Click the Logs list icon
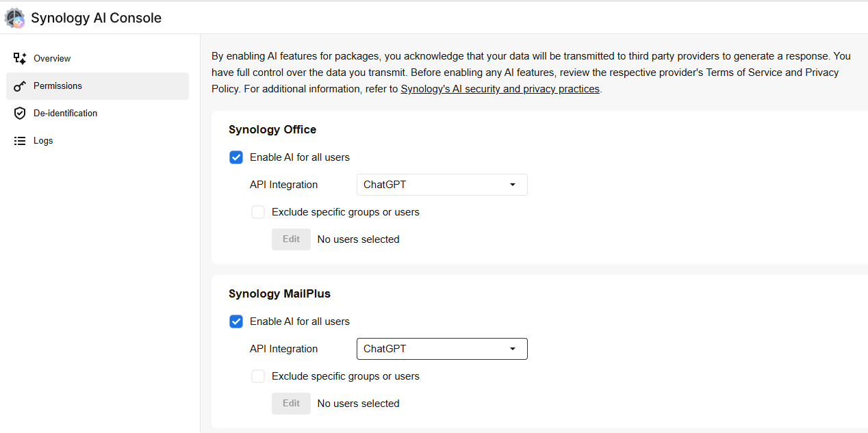The width and height of the screenshot is (868, 433). tap(20, 141)
